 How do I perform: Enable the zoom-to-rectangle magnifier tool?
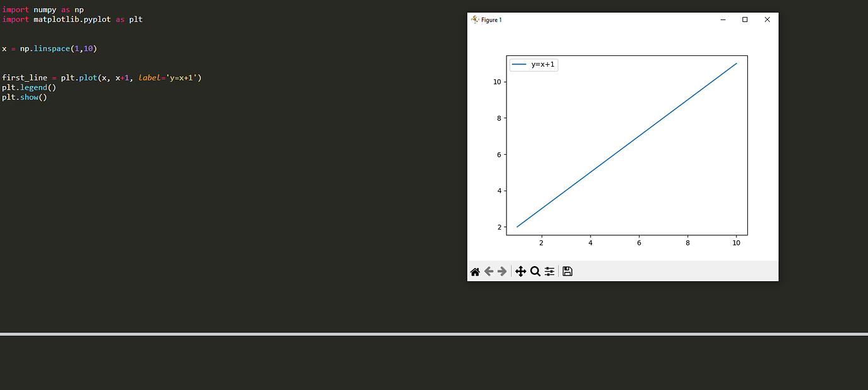[535, 271]
